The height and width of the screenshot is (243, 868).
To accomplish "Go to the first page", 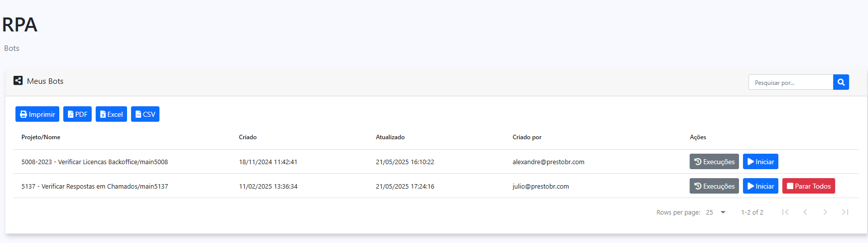I will 785,212.
